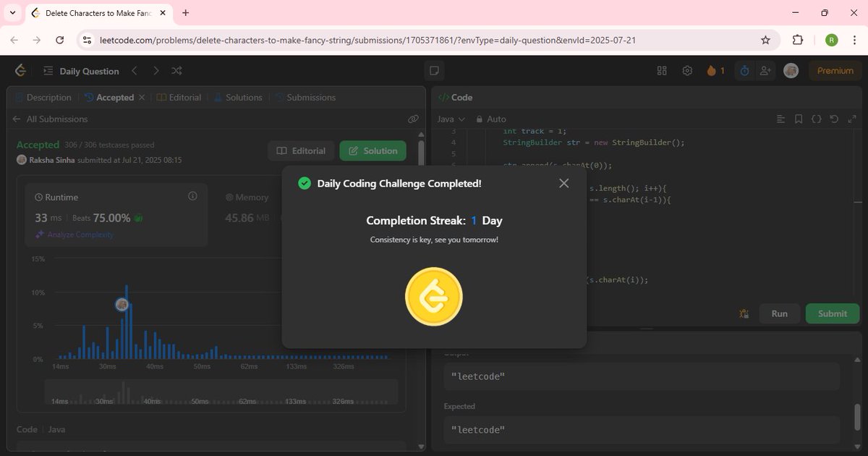868x456 pixels.
Task: Go to next question arrow
Action: coord(156,71)
